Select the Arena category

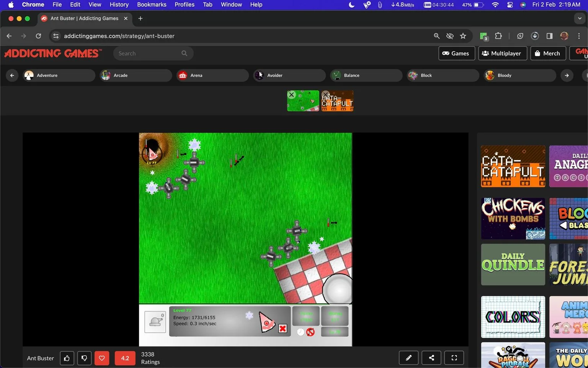point(212,75)
